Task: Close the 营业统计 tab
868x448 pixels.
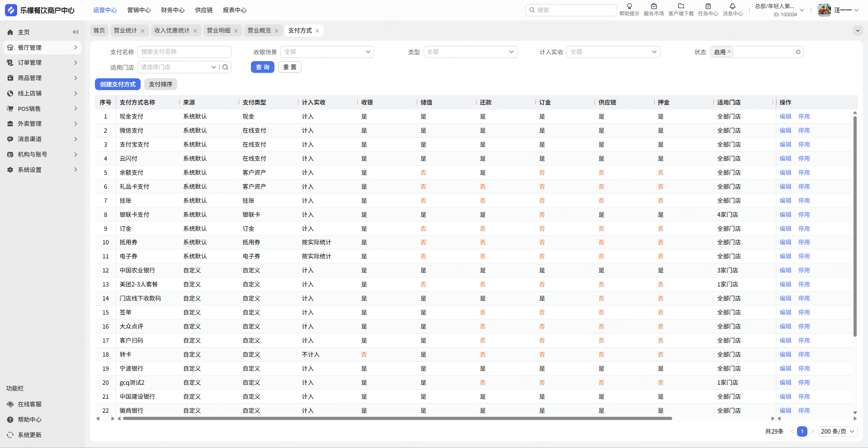Action: [142, 31]
